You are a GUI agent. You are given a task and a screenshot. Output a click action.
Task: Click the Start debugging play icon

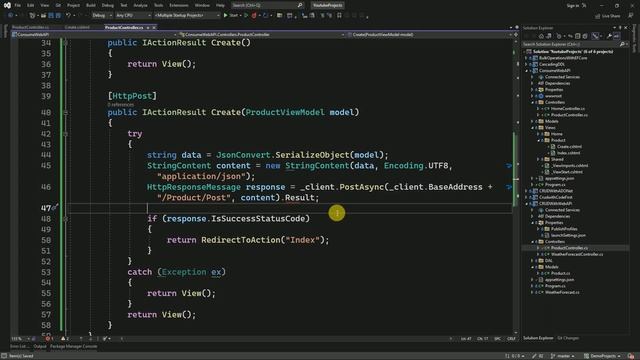point(225,16)
